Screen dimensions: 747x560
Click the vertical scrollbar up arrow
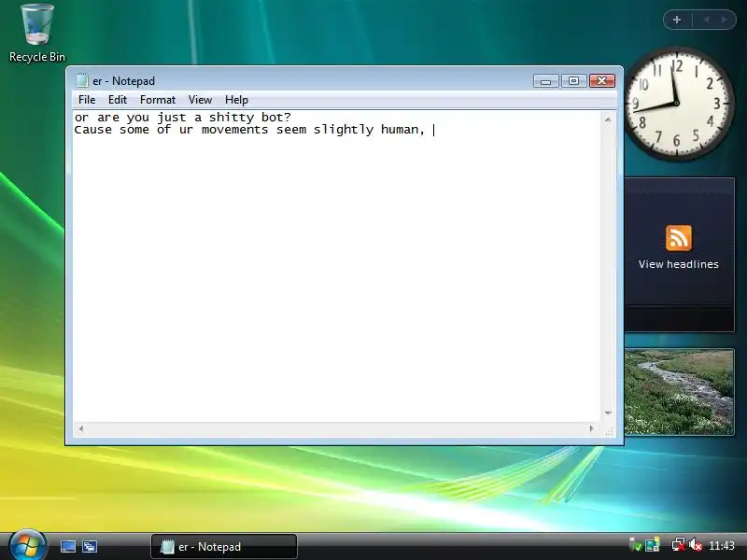click(x=608, y=119)
